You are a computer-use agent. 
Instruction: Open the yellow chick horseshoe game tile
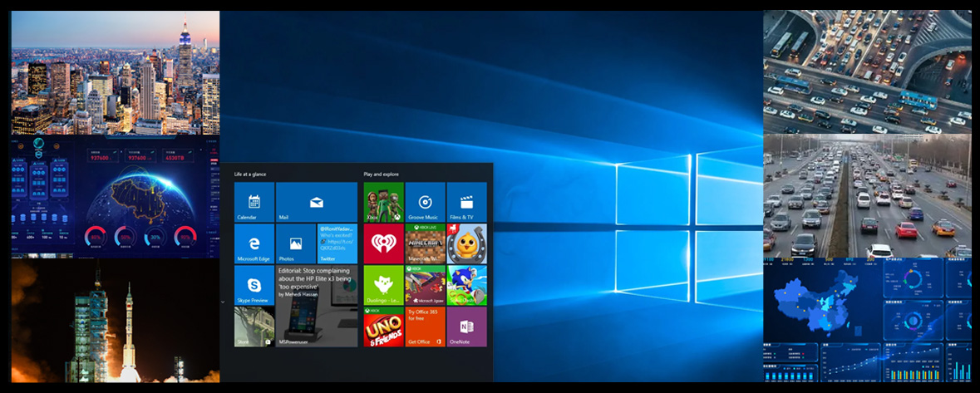click(467, 243)
